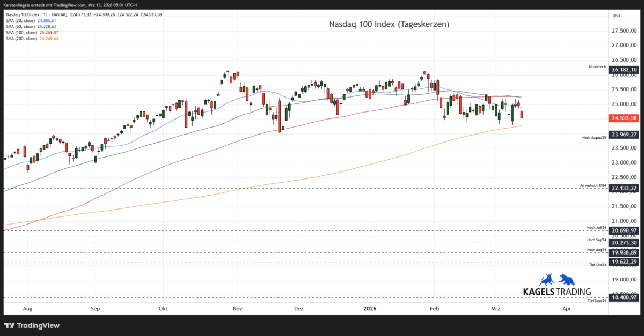
Task: Click the Hoch Jul'24 label 20.690,97
Action: 624,230
